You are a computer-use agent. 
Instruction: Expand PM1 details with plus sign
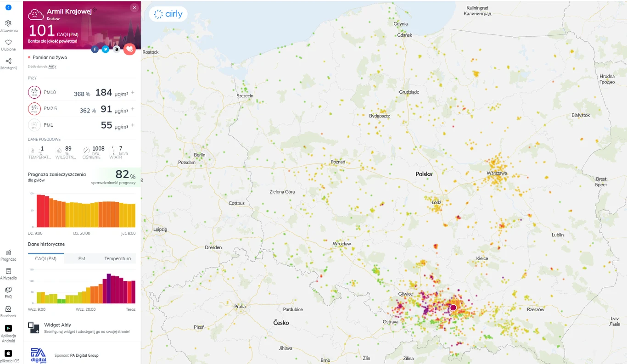[133, 125]
